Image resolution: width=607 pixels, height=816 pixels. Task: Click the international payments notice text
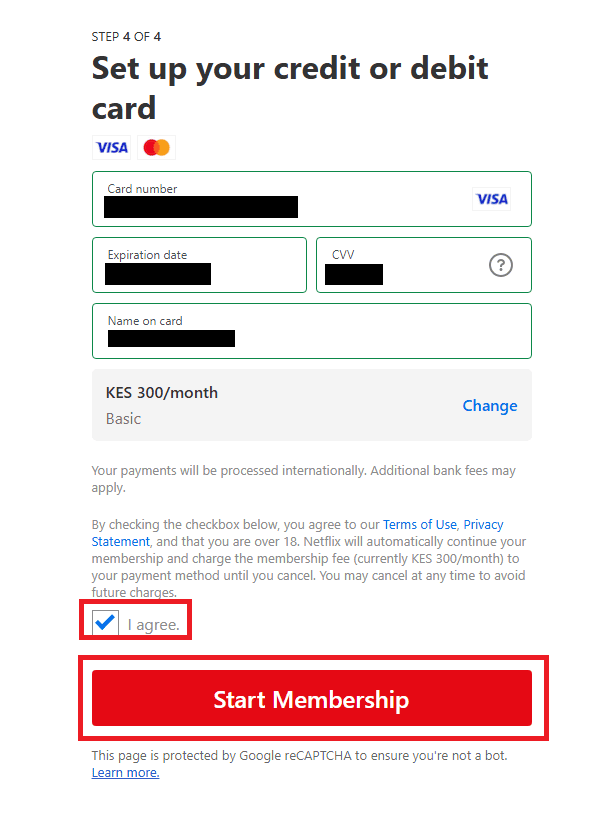pos(304,479)
